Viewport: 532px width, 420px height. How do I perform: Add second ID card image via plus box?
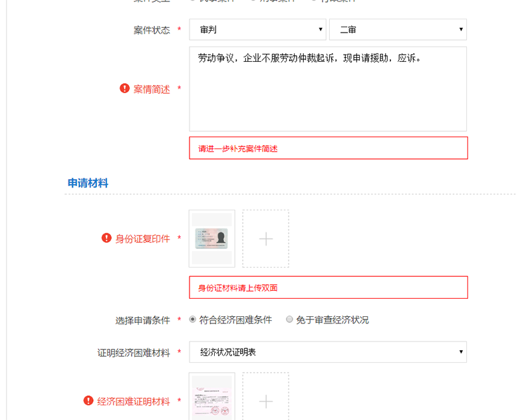point(265,239)
